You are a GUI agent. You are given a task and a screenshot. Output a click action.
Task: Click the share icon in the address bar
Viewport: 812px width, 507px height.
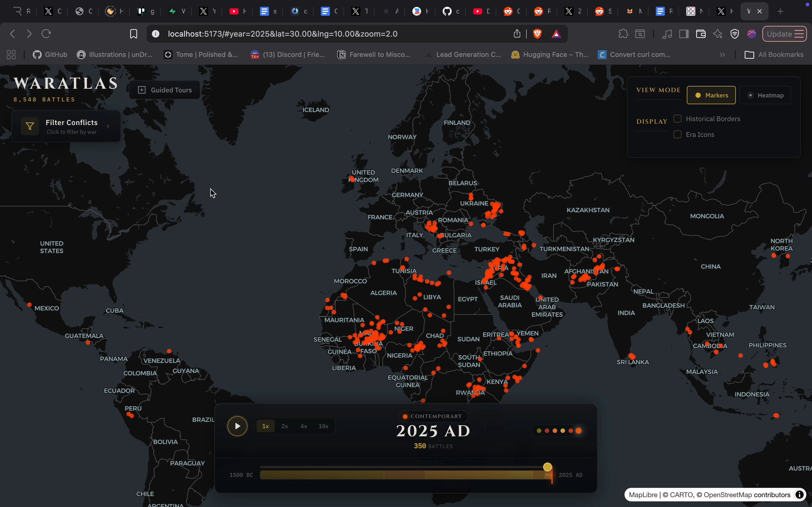pos(517,34)
